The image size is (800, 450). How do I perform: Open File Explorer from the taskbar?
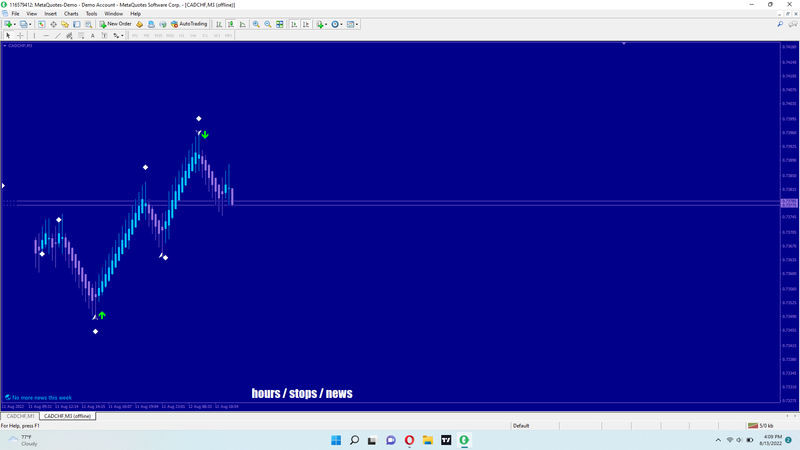point(428,440)
